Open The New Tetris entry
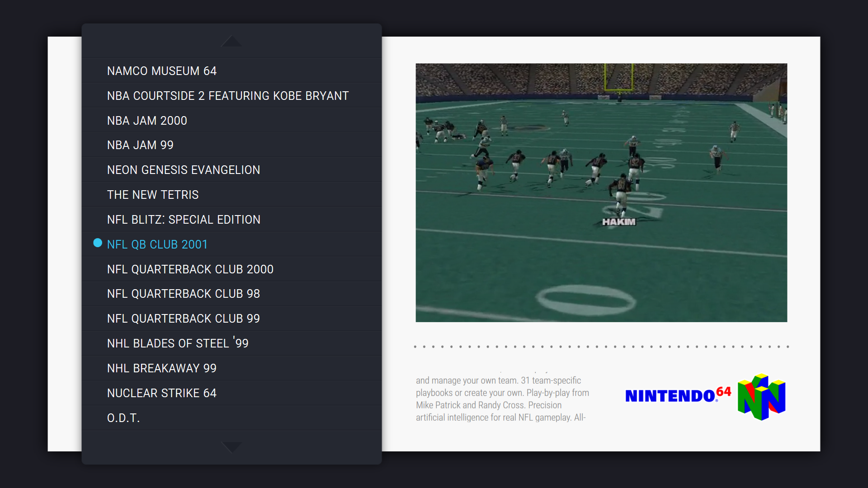 (x=231, y=195)
